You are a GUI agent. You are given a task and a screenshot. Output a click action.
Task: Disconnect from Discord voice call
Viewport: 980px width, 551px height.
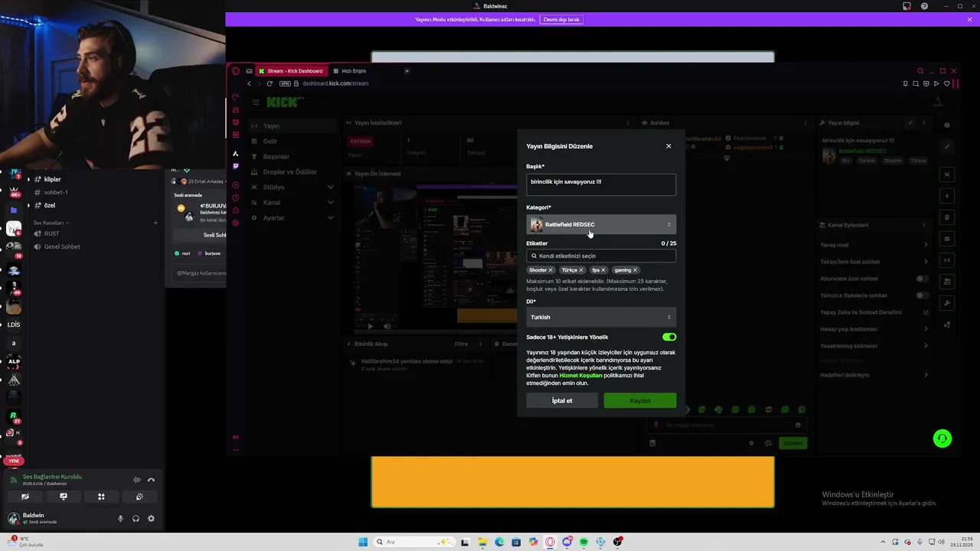tap(151, 480)
